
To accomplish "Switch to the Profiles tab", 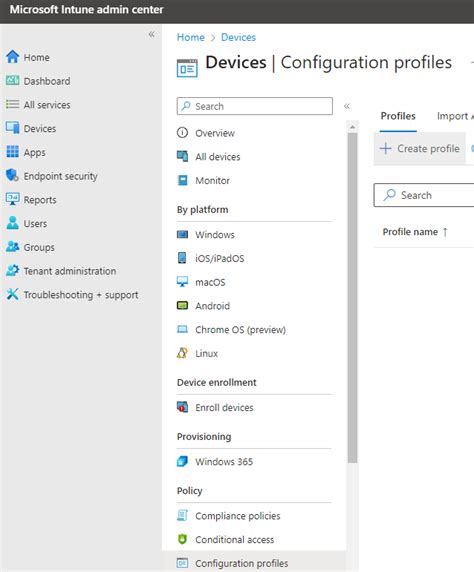I will (398, 116).
